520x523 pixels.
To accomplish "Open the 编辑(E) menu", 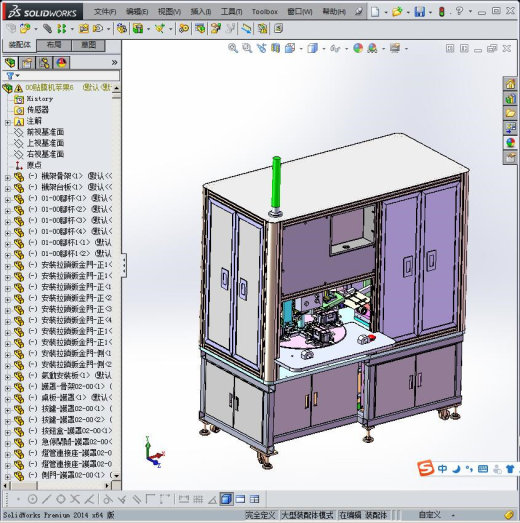I will point(137,12).
